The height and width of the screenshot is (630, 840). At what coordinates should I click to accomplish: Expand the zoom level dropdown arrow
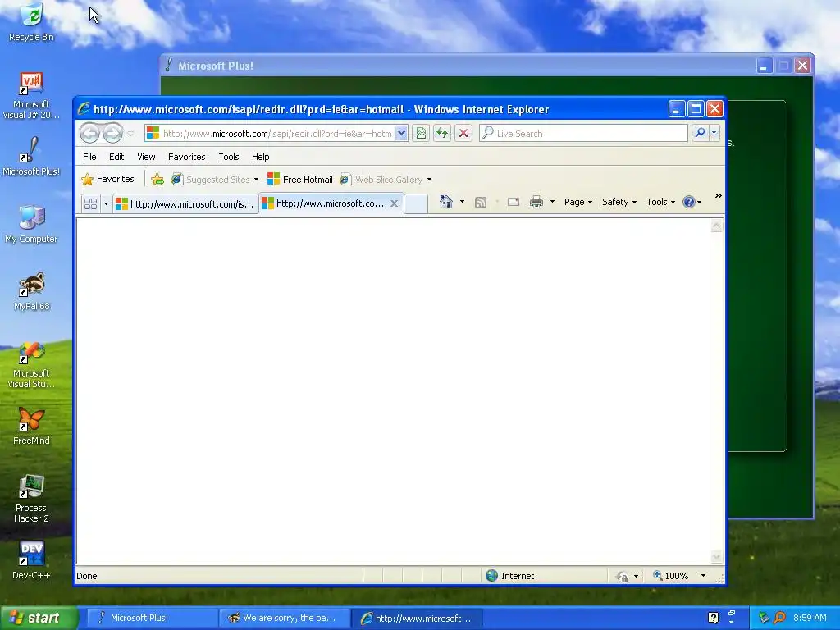[703, 576]
